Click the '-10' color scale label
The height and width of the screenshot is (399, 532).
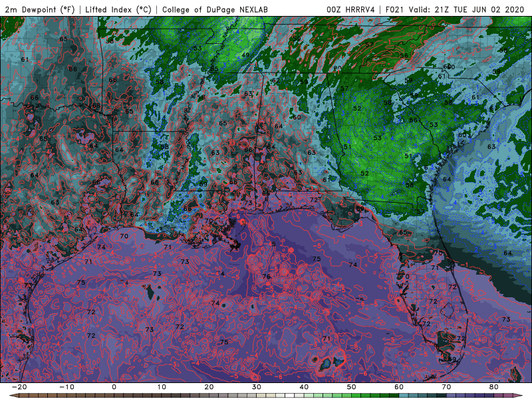pyautogui.click(x=66, y=387)
